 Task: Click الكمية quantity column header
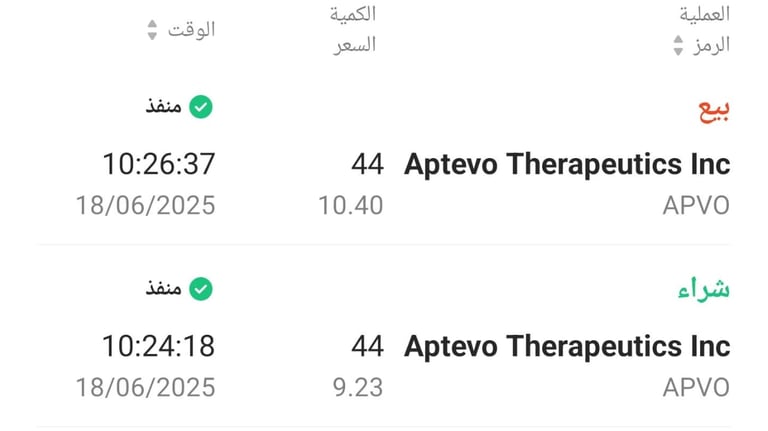(353, 14)
